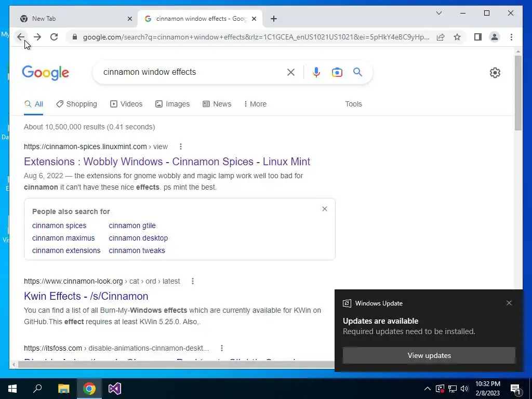Open taskbar search
This screenshot has height=399, width=532.
pyautogui.click(x=37, y=389)
